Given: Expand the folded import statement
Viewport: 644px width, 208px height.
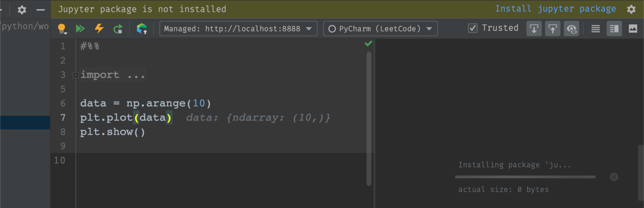Looking at the screenshot, I should click(75, 75).
